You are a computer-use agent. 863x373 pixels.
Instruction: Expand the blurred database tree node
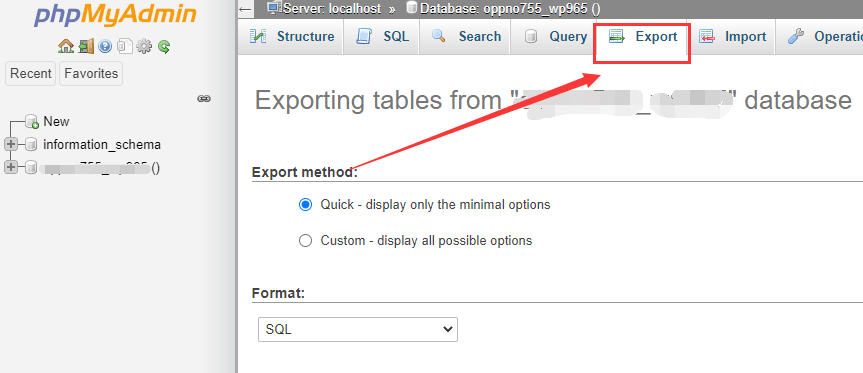pyautogui.click(x=10, y=167)
